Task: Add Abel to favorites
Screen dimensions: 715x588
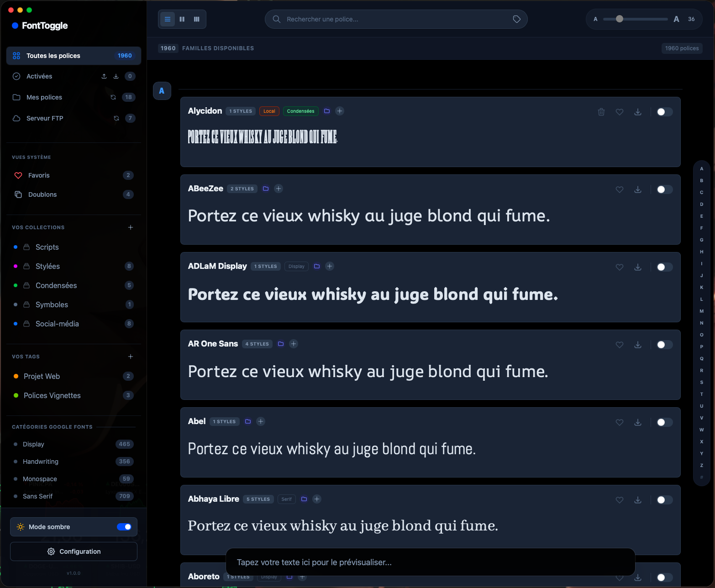Action: point(620,422)
